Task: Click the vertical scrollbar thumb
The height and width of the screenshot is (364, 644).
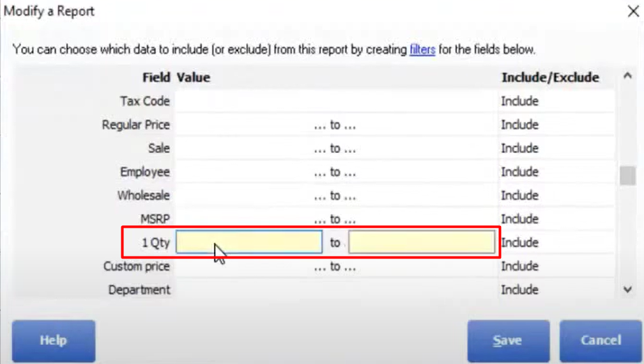Action: pos(627,176)
